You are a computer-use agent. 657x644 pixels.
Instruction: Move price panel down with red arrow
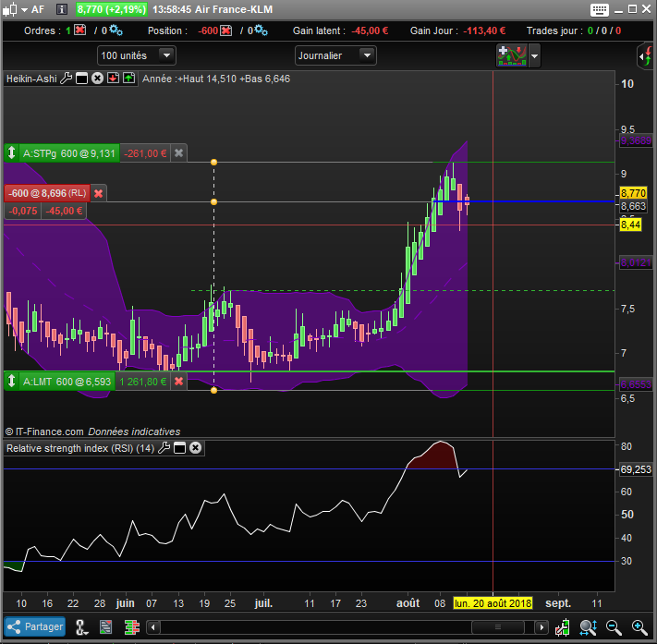[113, 78]
